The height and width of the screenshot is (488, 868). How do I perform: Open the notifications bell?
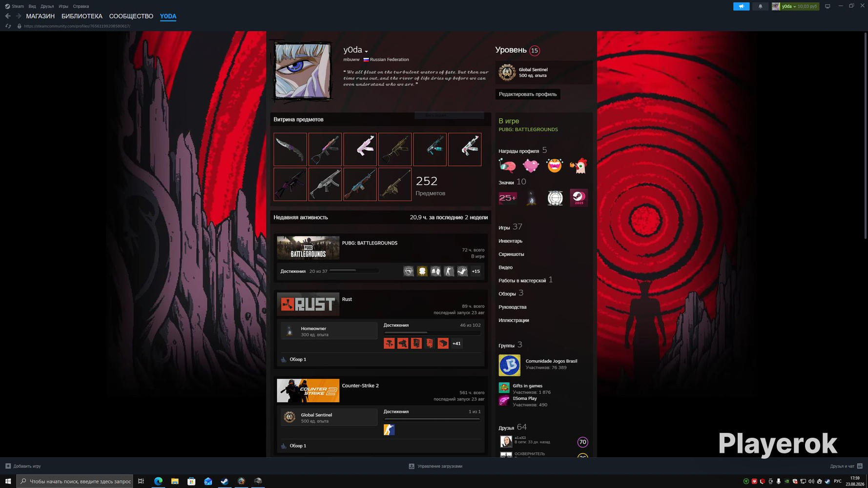[x=760, y=6]
